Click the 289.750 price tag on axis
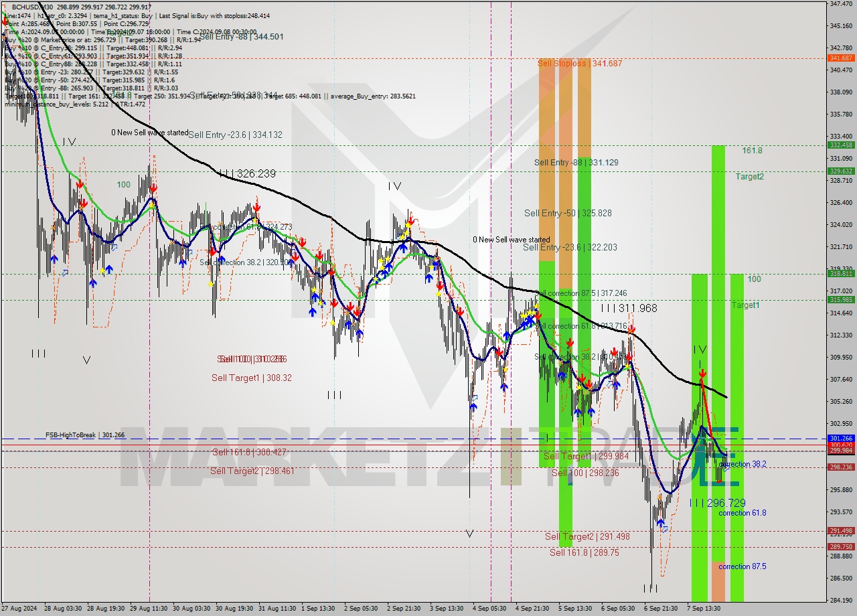 (842, 547)
